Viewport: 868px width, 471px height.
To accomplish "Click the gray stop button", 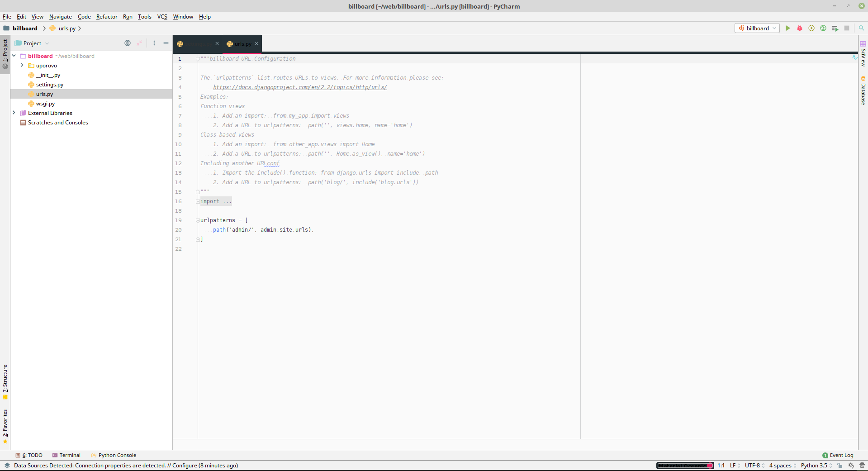I will 847,28.
